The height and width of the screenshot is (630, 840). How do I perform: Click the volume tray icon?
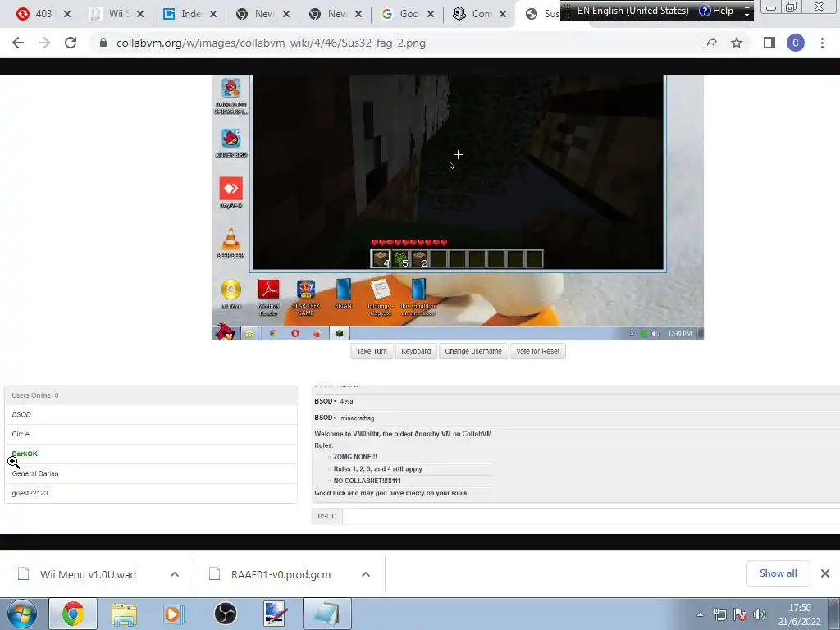pyautogui.click(x=759, y=614)
